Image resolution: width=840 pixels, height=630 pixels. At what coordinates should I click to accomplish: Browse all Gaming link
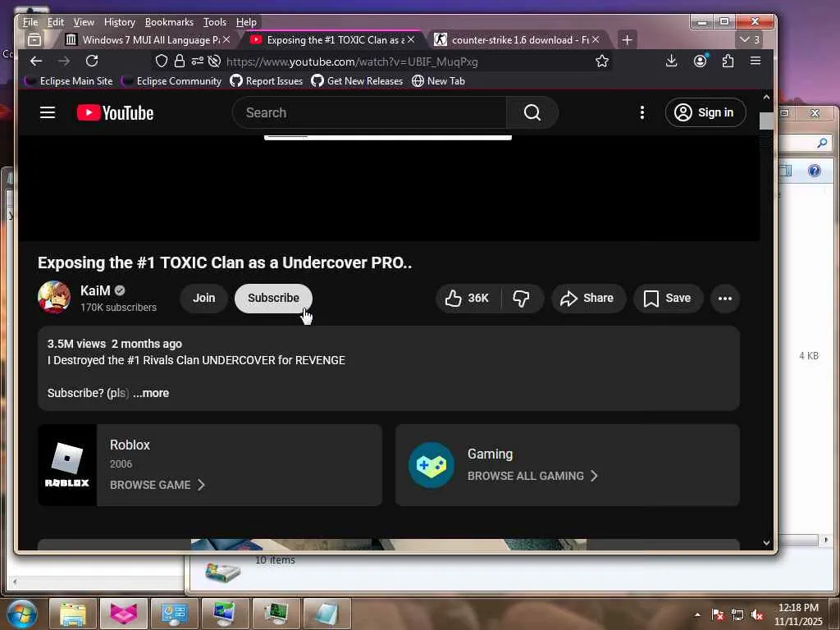point(532,476)
